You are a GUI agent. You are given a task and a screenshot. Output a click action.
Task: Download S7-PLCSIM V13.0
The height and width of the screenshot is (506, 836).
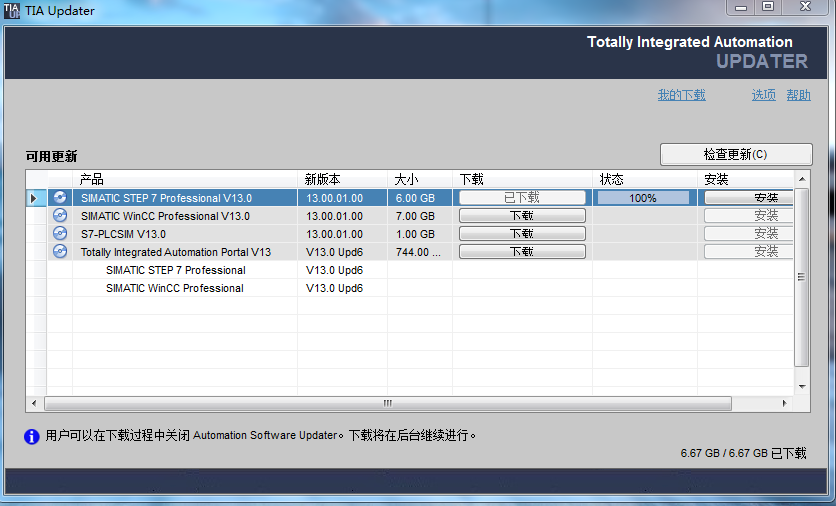(x=522, y=234)
